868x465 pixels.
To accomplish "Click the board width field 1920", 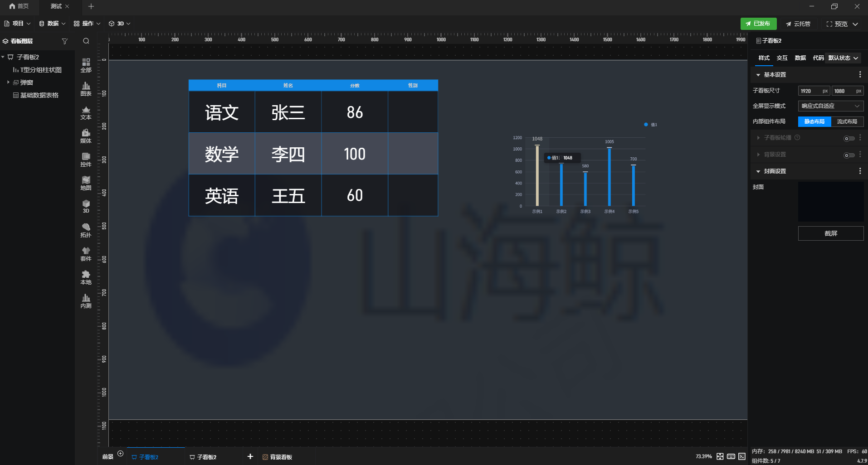I will tap(814, 91).
